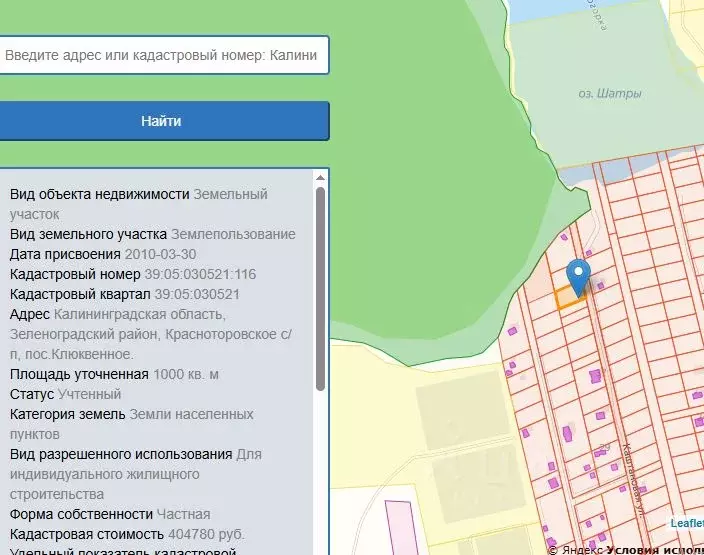This screenshot has height=555, width=704.
Task: Click the area value 1000 кв. м
Action: tap(186, 374)
